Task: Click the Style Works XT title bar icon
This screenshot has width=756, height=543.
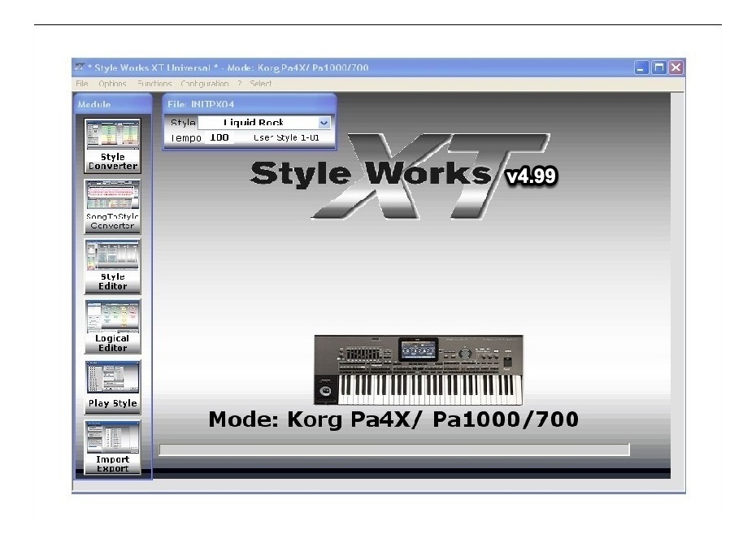Action: 79,68
